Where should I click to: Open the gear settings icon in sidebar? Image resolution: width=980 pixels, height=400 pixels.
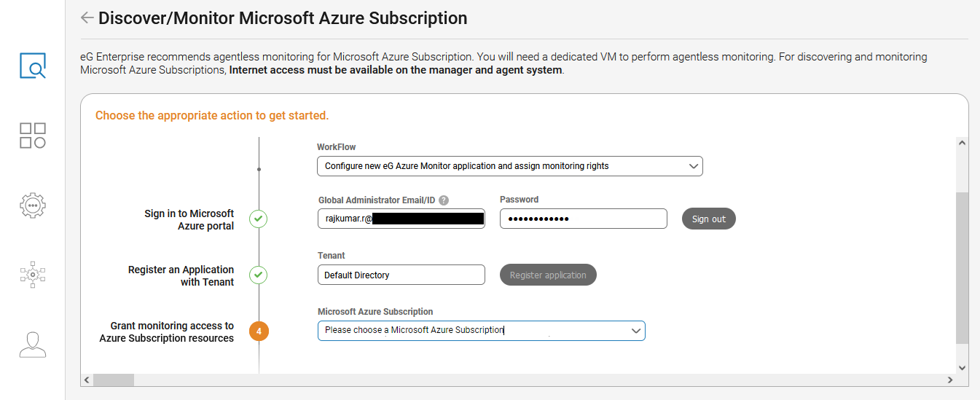pos(33,205)
